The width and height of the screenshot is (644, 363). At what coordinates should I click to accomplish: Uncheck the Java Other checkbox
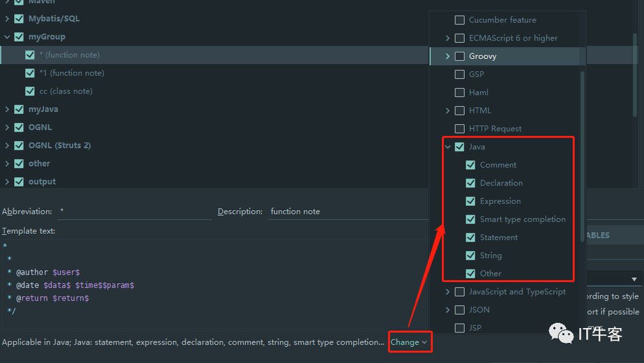(x=470, y=274)
